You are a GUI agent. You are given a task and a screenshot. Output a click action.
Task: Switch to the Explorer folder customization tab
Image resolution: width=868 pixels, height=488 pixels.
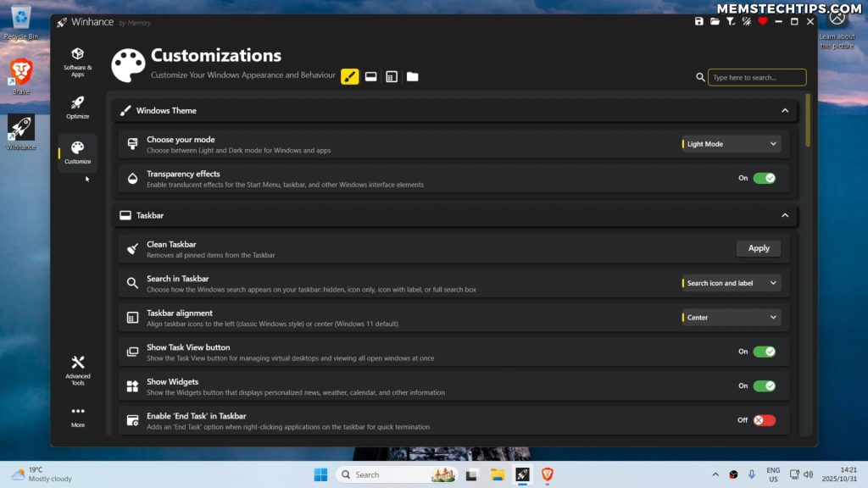pyautogui.click(x=412, y=76)
